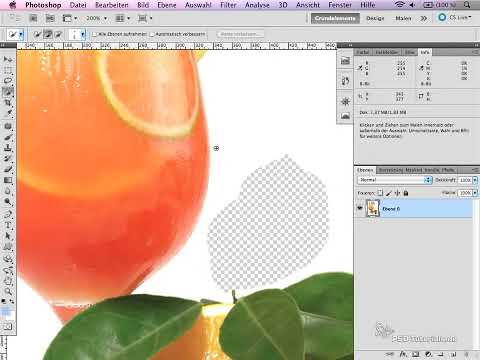Launch Bridge from the application bar
This screenshot has width=480, height=360.
(33, 18)
